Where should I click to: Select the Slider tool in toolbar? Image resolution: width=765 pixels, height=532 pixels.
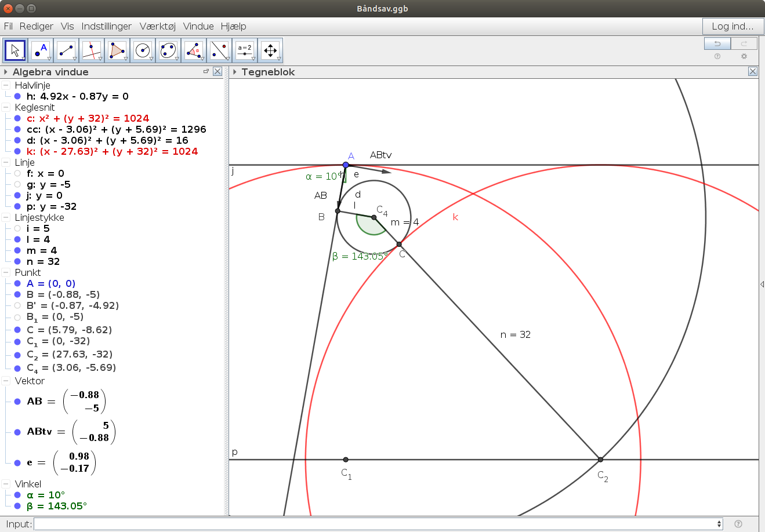(245, 51)
